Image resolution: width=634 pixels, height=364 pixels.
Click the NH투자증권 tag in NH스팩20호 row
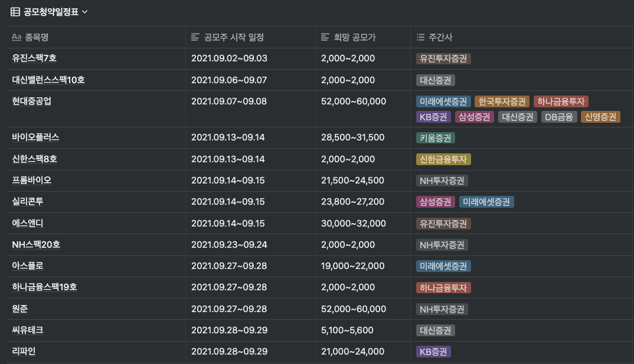pyautogui.click(x=442, y=245)
